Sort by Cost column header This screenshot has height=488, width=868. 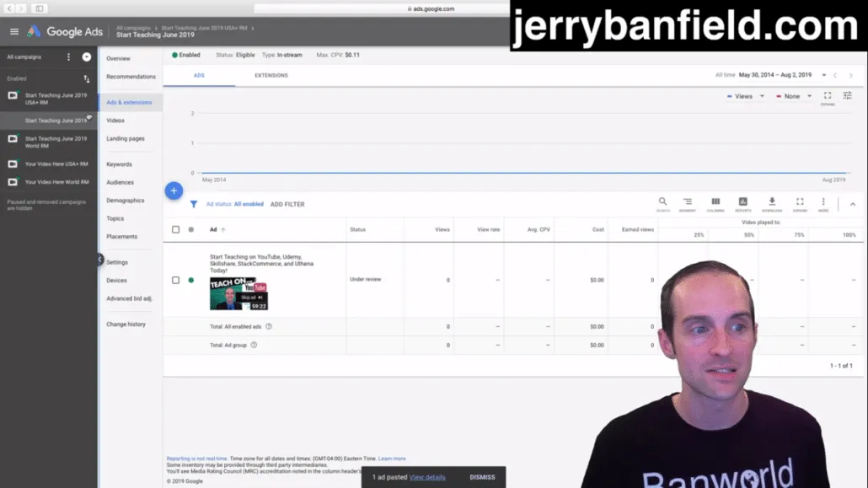pyautogui.click(x=597, y=229)
